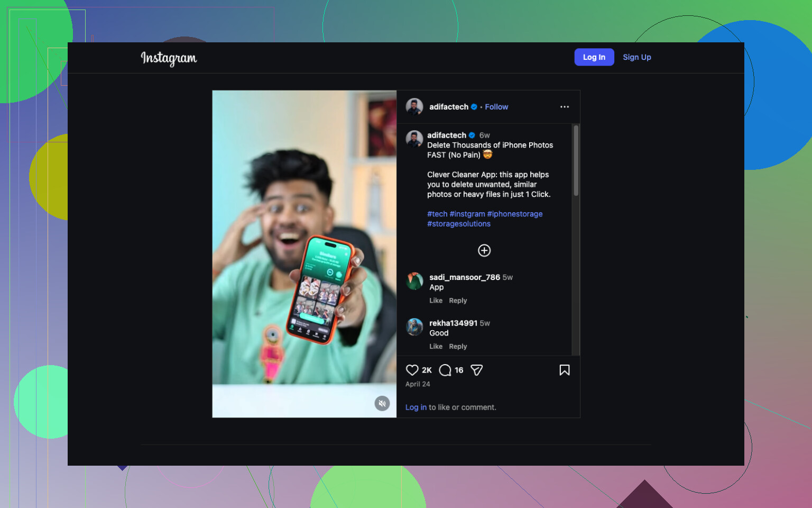Reply to sadi_mansoor_786's comment
The height and width of the screenshot is (508, 812).
coord(458,301)
